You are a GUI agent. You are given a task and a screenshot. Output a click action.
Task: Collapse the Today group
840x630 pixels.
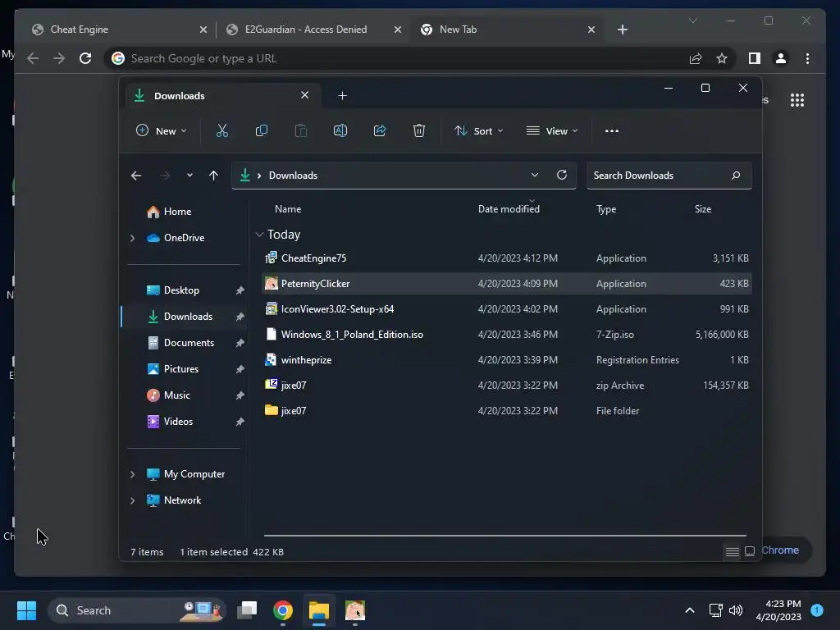tap(259, 235)
